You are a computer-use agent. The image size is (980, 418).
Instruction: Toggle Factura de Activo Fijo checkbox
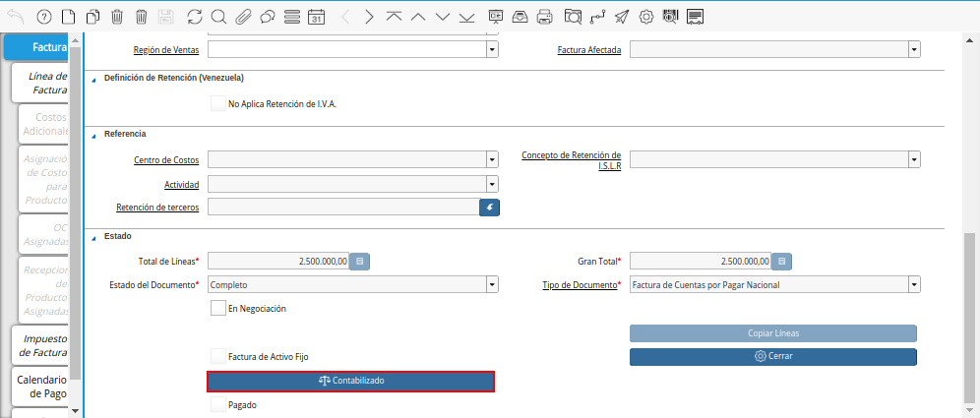pyautogui.click(x=218, y=357)
